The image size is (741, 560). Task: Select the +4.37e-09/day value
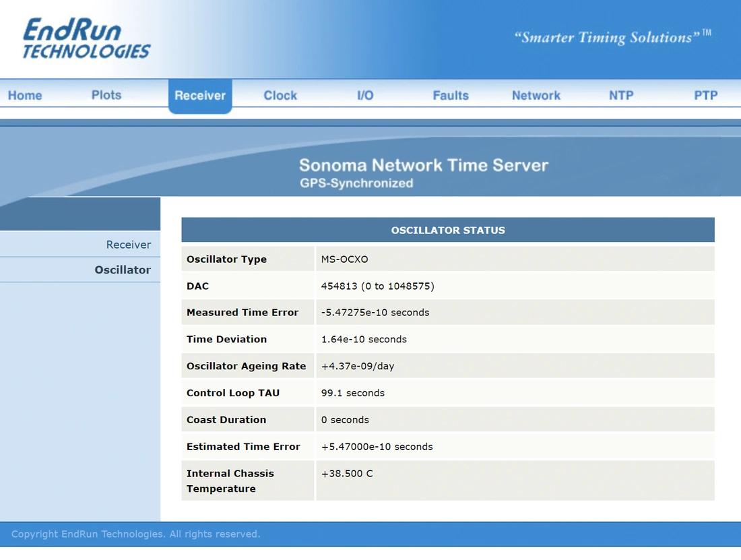click(x=358, y=366)
